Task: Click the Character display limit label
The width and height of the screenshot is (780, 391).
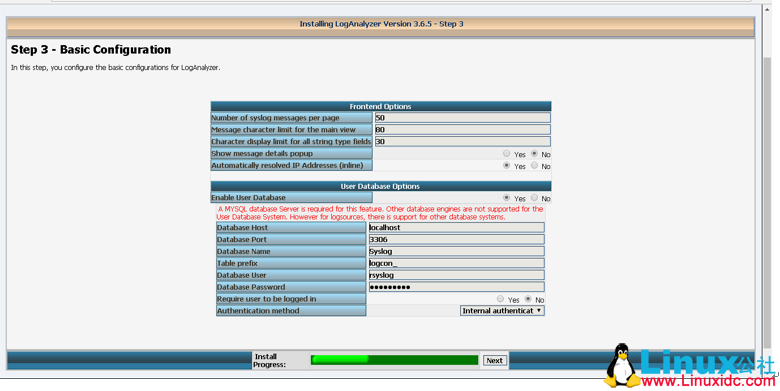Action: pos(291,142)
